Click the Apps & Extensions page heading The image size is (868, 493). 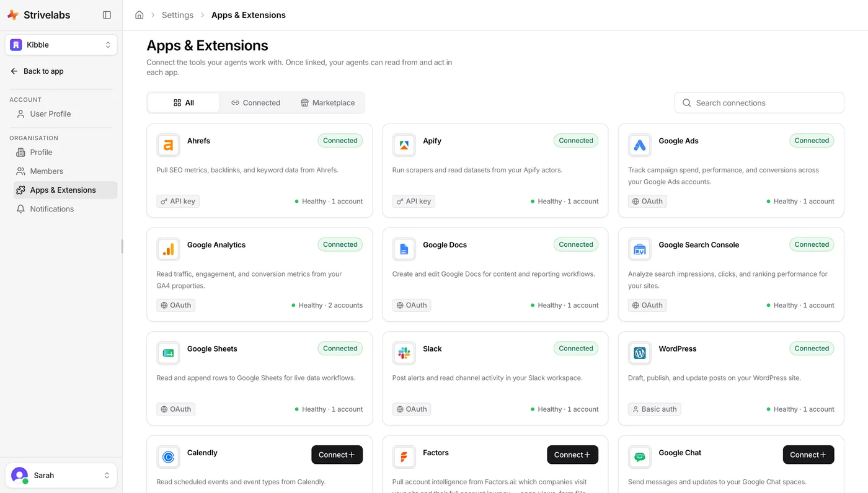click(x=207, y=45)
